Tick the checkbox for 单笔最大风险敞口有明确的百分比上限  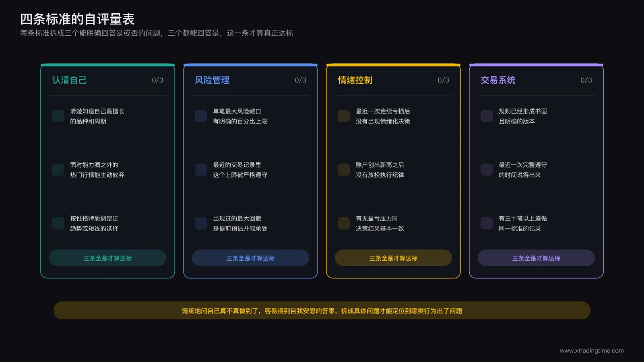tap(201, 116)
